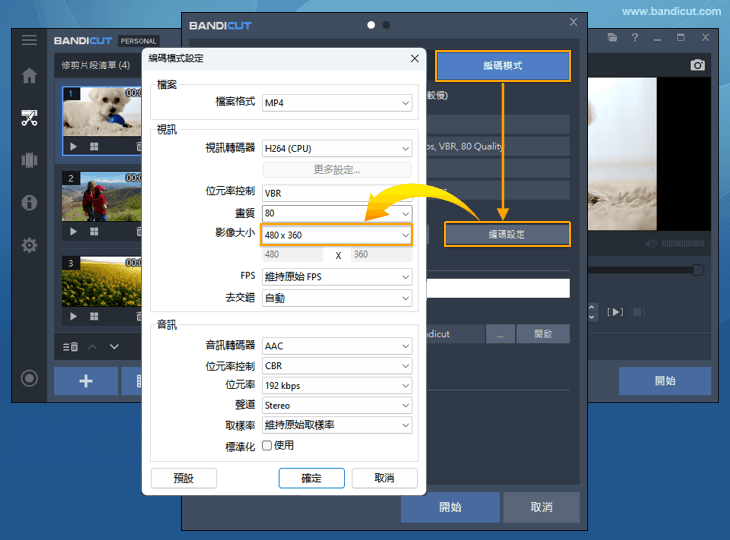Image resolution: width=730 pixels, height=540 pixels.
Task: Click 確定 to confirm encoding settings
Action: click(311, 478)
